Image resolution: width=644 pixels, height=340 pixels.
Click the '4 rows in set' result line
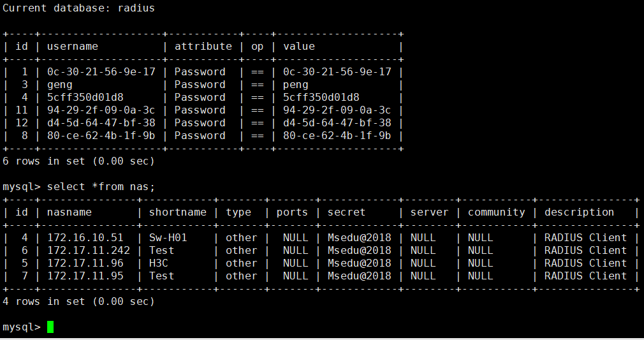(x=78, y=301)
